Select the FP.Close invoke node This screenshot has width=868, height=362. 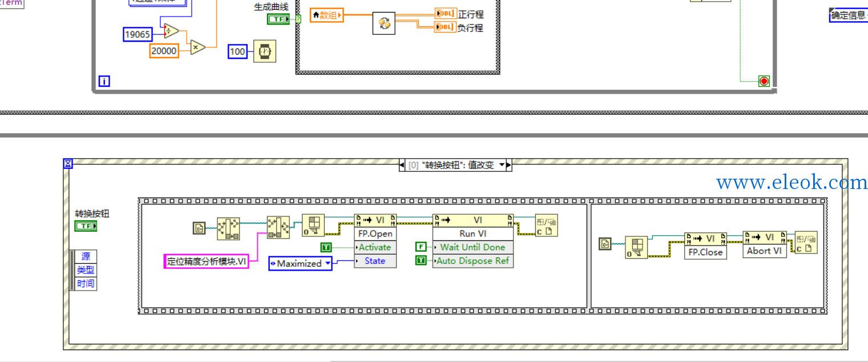coord(705,246)
